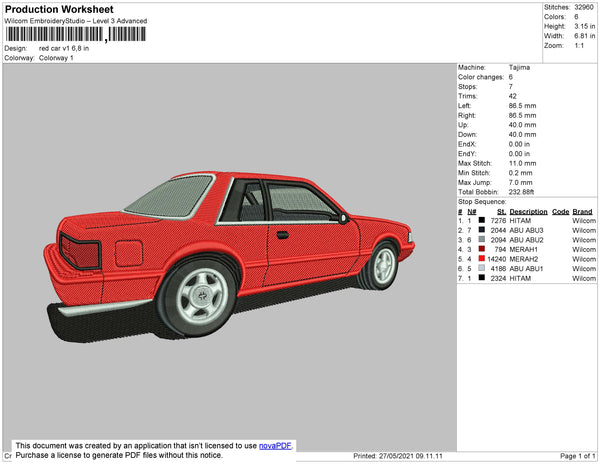
Task: Click the Production Worksheet title
Action: (x=59, y=9)
